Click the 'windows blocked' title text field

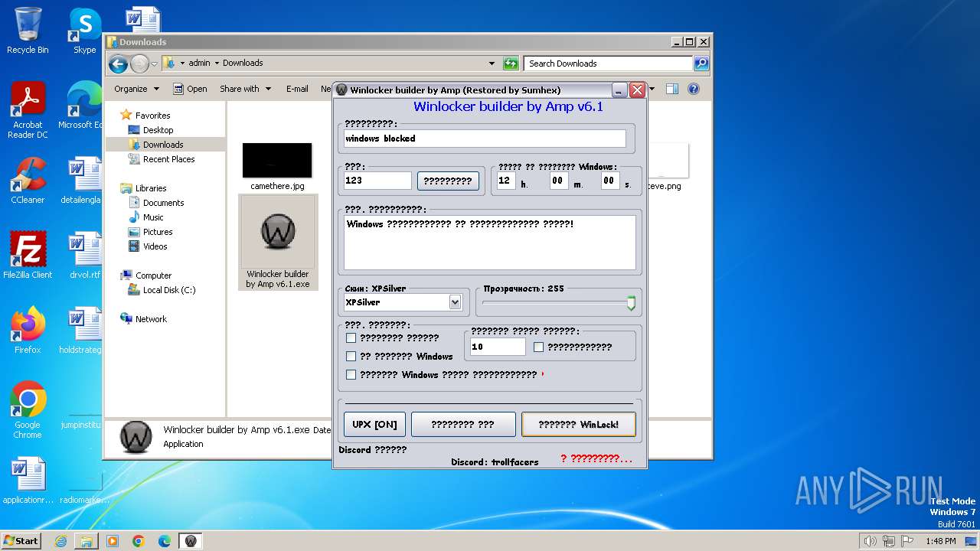485,139
